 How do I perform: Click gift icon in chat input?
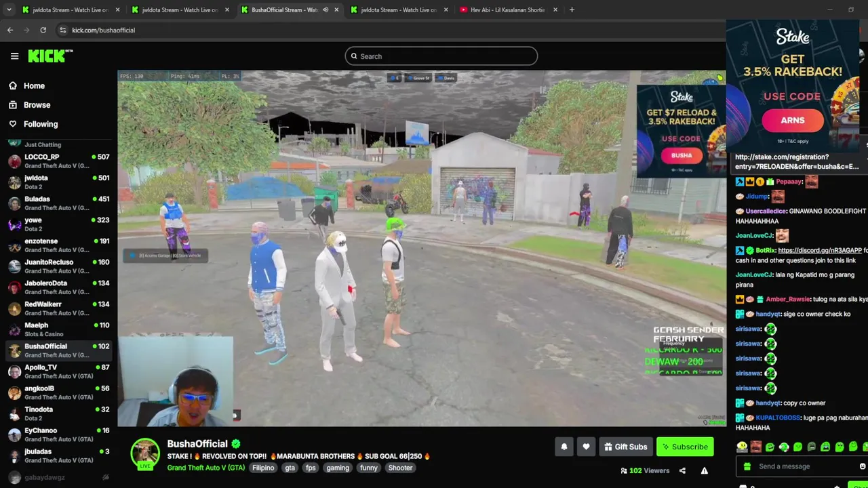747,466
